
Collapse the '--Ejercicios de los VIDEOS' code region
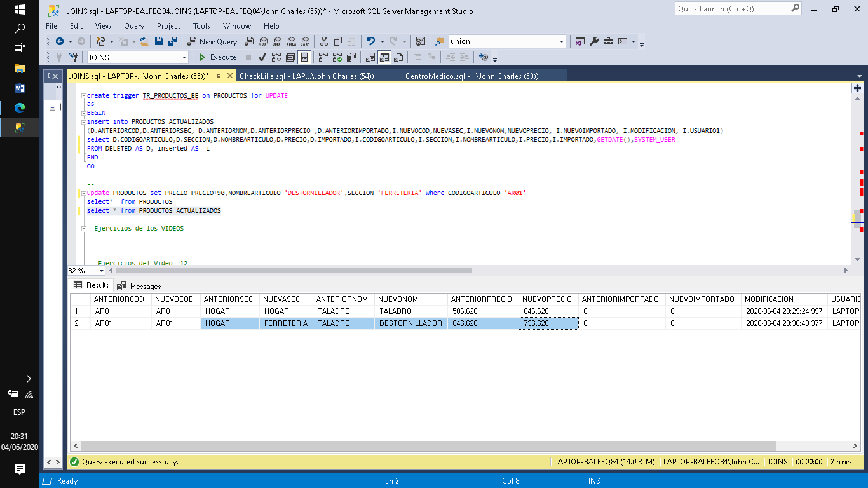82,228
